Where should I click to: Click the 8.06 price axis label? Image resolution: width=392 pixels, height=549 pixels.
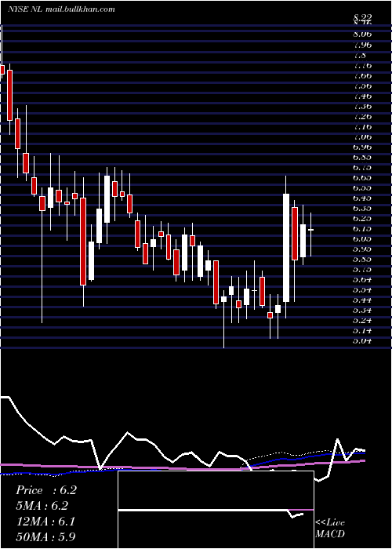(362, 35)
